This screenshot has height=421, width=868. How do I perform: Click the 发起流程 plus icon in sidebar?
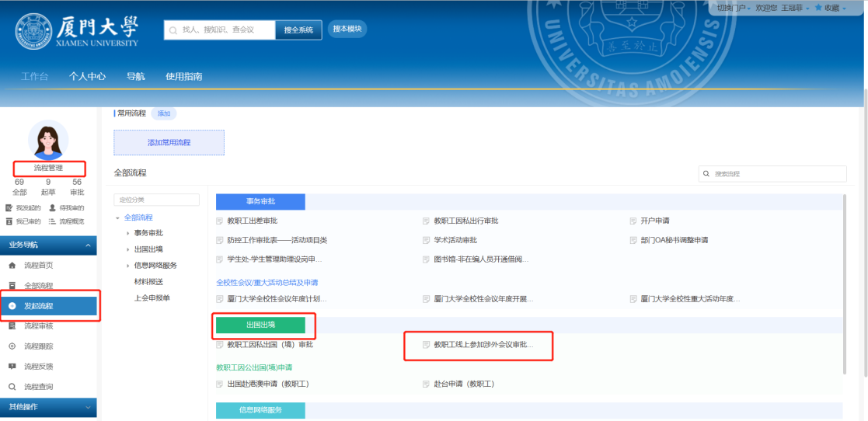tap(12, 306)
